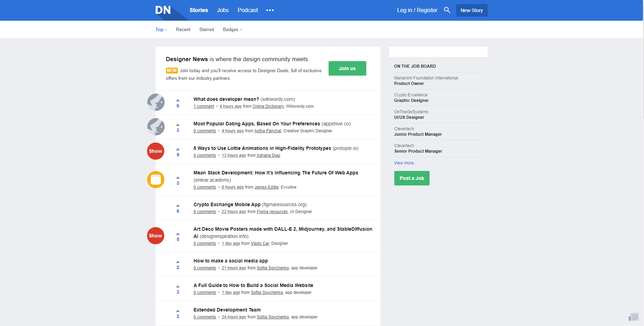Open the Junior Product Manager job listing
This screenshot has width=644, height=326.
tap(418, 134)
